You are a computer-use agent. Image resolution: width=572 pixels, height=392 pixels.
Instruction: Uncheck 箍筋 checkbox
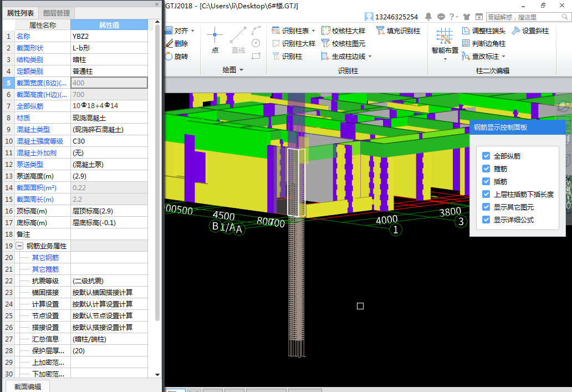tap(486, 169)
